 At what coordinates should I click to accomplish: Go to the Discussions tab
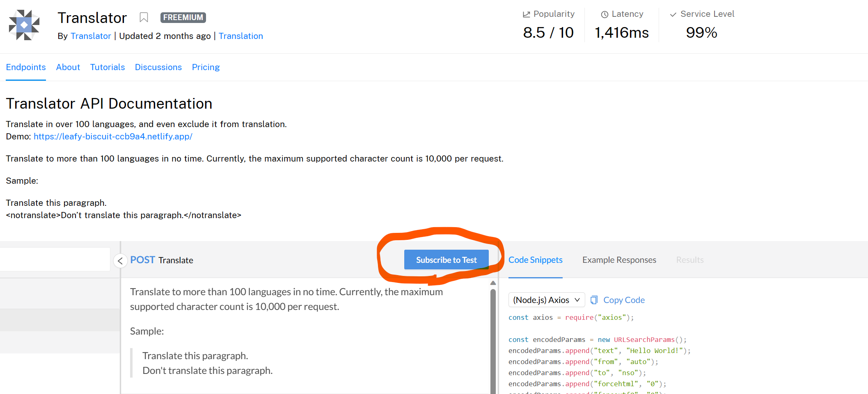point(158,67)
